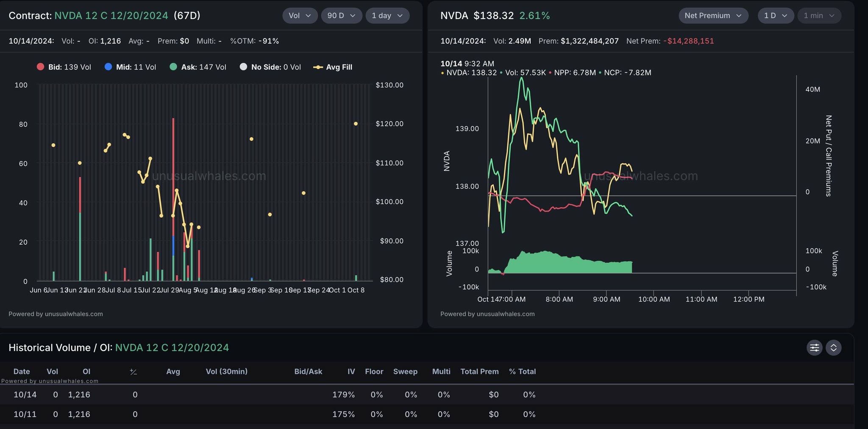Image resolution: width=868 pixels, height=429 pixels.
Task: Select the 10/11 table row date
Action: 25,414
